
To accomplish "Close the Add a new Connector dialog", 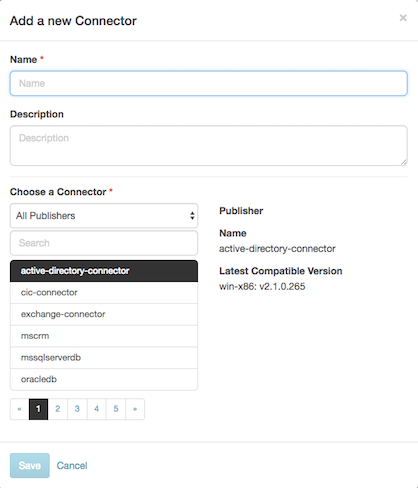I will [x=403, y=18].
